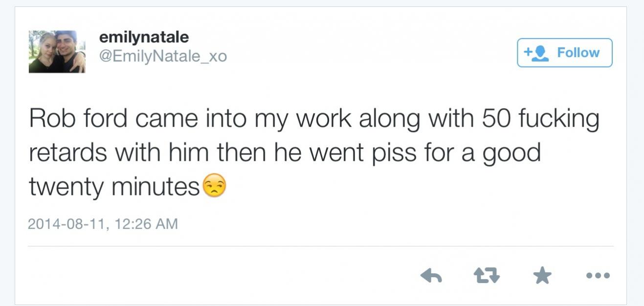This screenshot has width=644, height=306.
Task: Click the display name emilynatale
Action: (x=144, y=37)
